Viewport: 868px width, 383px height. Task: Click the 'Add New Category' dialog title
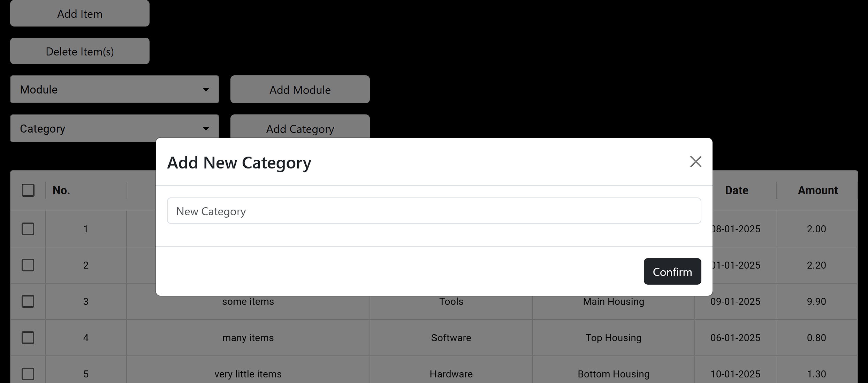239,163
